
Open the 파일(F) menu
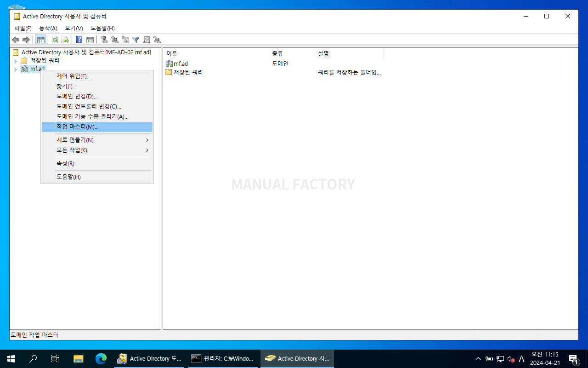pos(23,29)
